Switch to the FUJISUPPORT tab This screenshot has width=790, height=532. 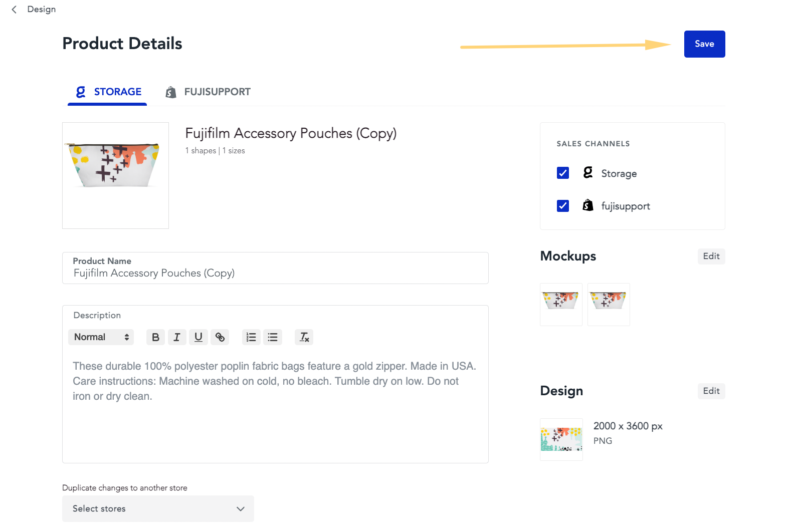click(x=208, y=92)
